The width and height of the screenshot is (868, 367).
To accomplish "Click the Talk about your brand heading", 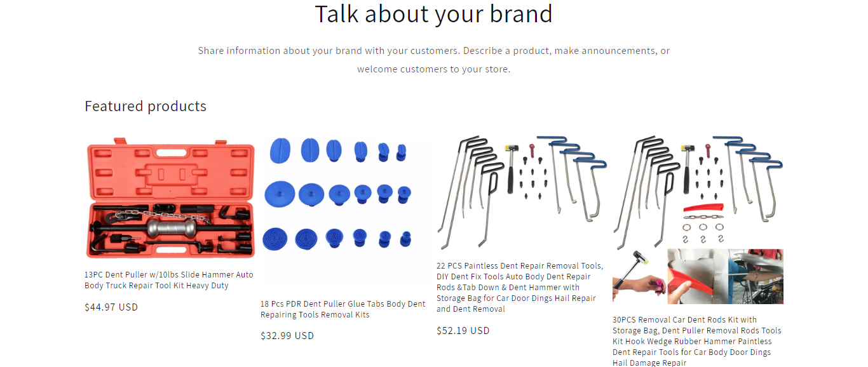I will coord(433,14).
